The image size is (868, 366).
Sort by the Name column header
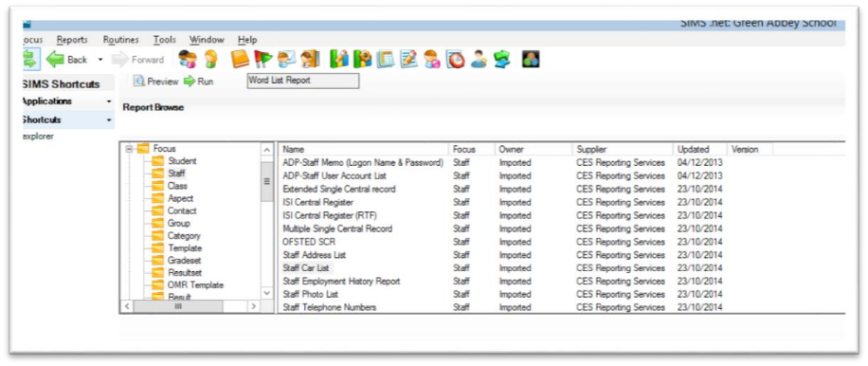363,150
